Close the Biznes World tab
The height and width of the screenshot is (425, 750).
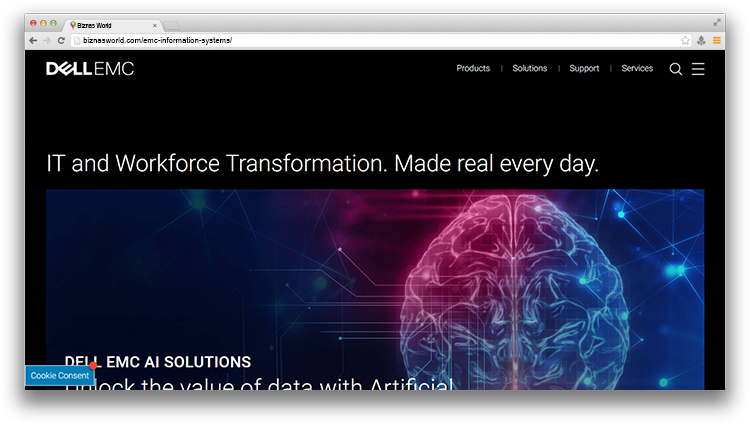[154, 25]
